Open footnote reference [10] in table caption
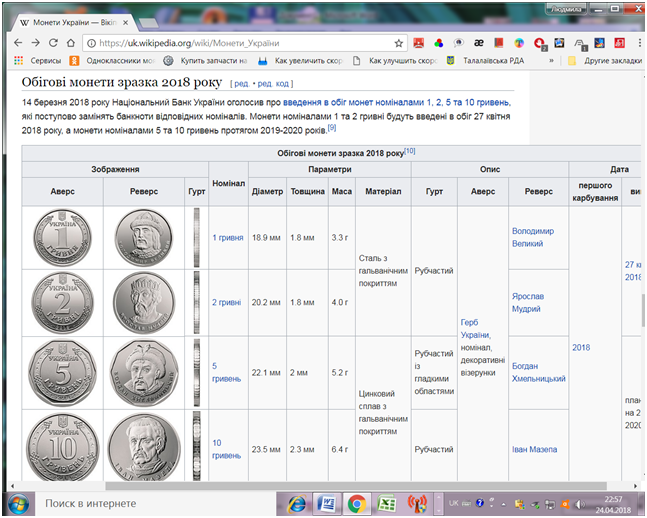 click(x=410, y=151)
